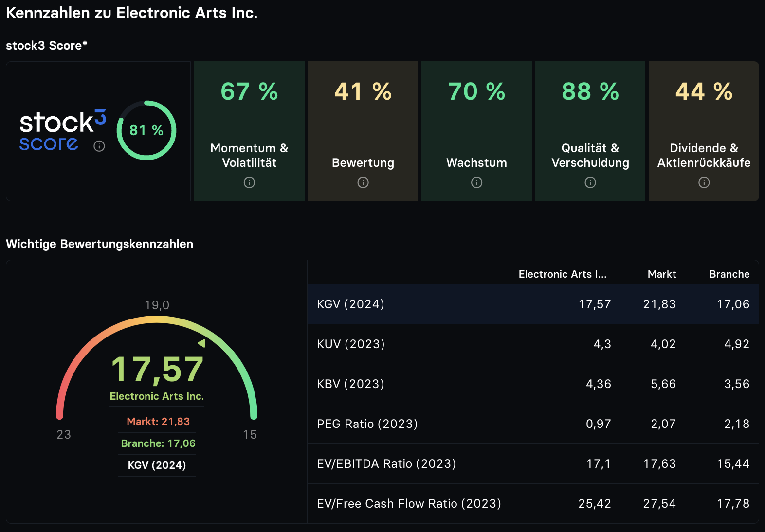Click the Branche column header

point(729,274)
